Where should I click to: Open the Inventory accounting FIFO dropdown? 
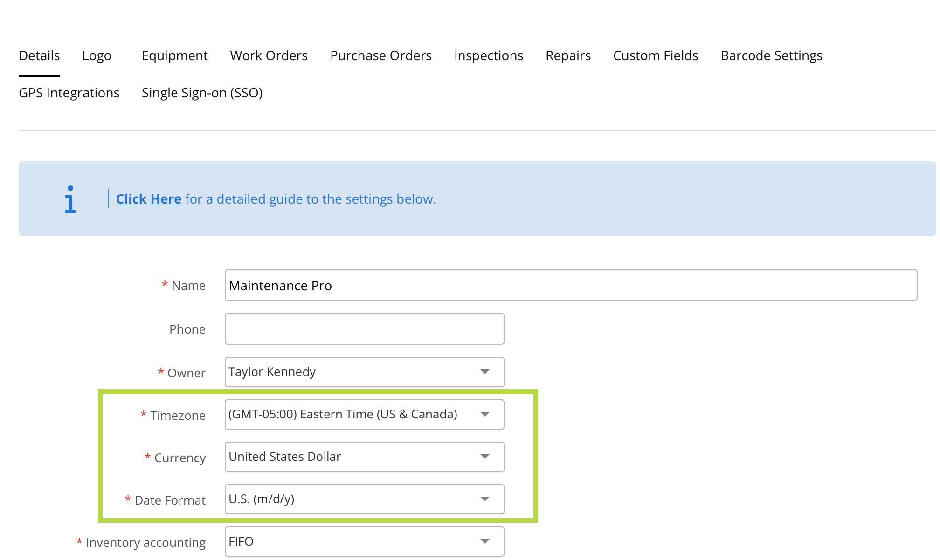(x=364, y=541)
